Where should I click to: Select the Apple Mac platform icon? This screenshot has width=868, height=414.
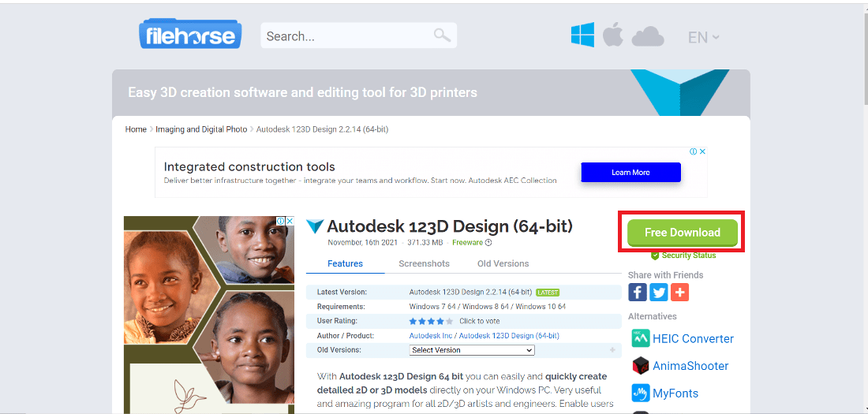[613, 35]
